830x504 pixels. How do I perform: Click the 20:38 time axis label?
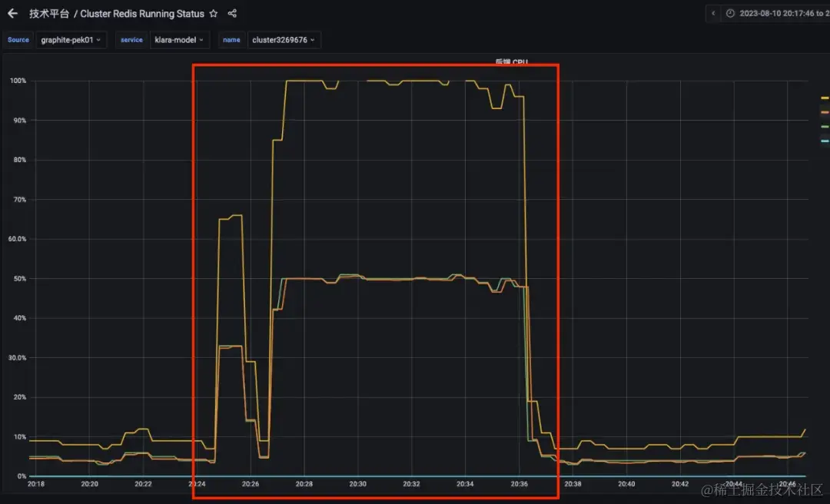[573, 484]
